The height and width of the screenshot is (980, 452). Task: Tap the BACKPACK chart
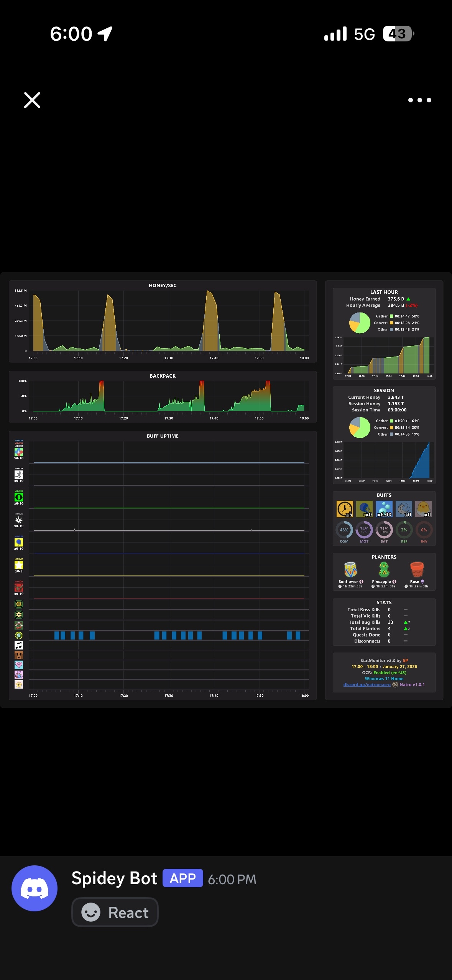tap(163, 396)
